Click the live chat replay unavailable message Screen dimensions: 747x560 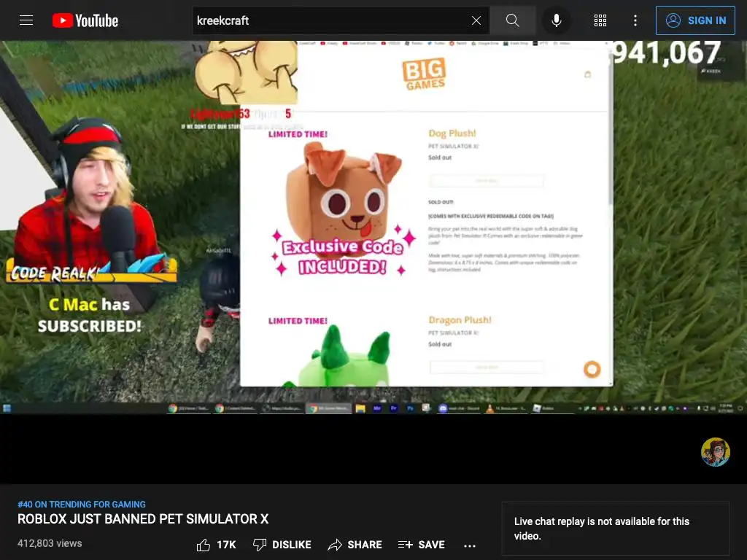point(616,529)
